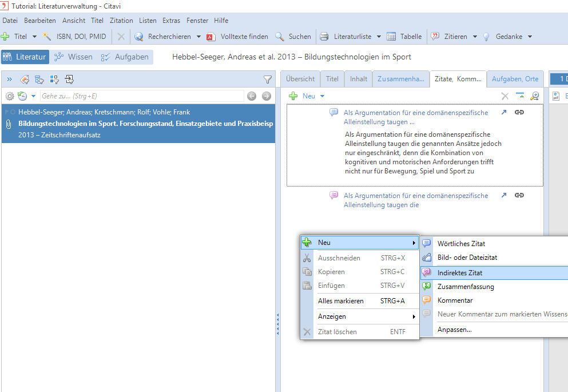
Task: Select the 'Bildungstechnologien im Sport' reference row
Action: 138,124
